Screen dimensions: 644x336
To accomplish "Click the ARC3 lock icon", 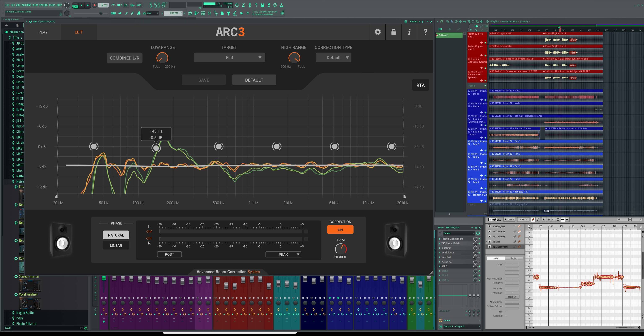I will pyautogui.click(x=393, y=32).
